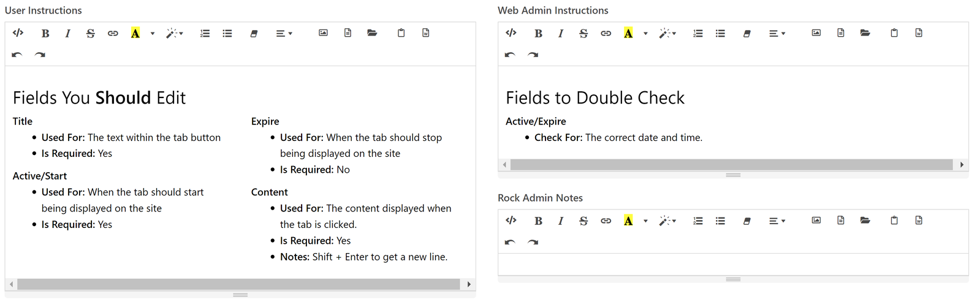Viewport: 980px width, 299px height.
Task: Insert ordered list in Web Admin Instructions
Action: (697, 33)
